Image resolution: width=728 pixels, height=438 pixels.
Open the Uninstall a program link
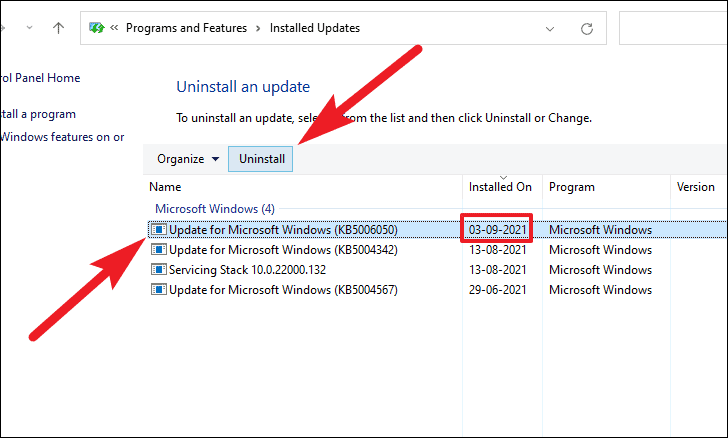(38, 114)
